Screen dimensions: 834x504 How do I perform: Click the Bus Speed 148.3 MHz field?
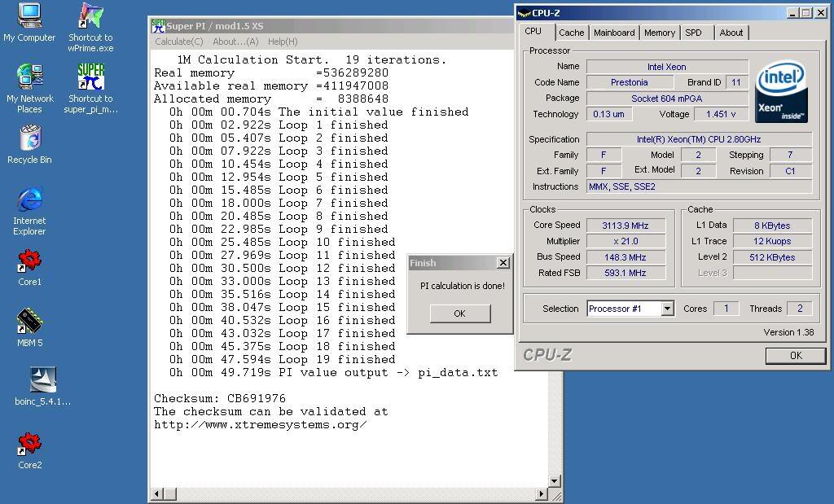[625, 257]
